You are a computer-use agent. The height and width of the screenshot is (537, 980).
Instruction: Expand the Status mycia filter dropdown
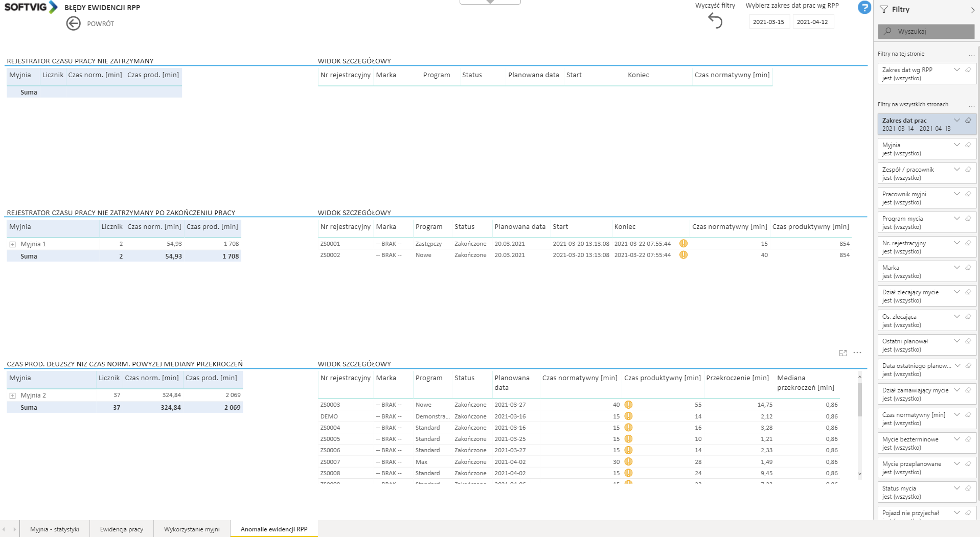pyautogui.click(x=957, y=488)
